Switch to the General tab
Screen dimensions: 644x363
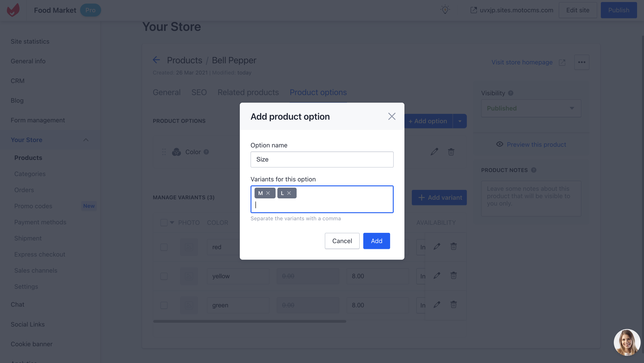tap(166, 92)
